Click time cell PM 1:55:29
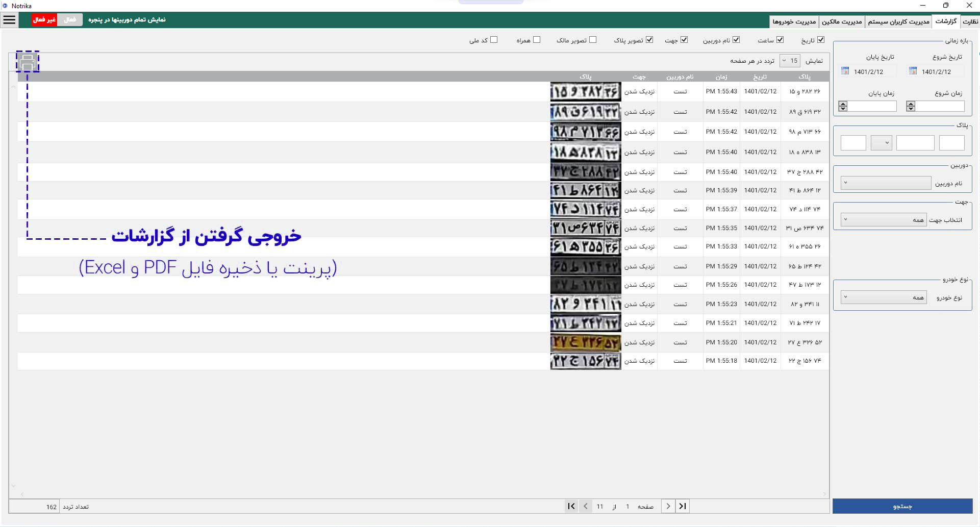This screenshot has height=527, width=980. [721, 266]
